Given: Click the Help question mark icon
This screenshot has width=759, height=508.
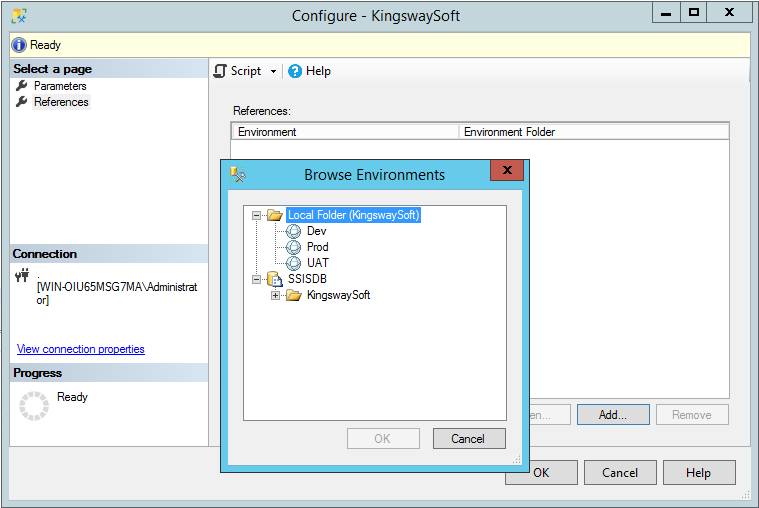Looking at the screenshot, I should pos(294,71).
